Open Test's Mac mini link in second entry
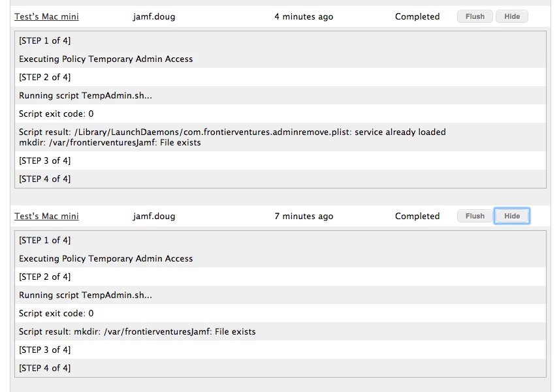The image size is (559, 392). (x=46, y=217)
